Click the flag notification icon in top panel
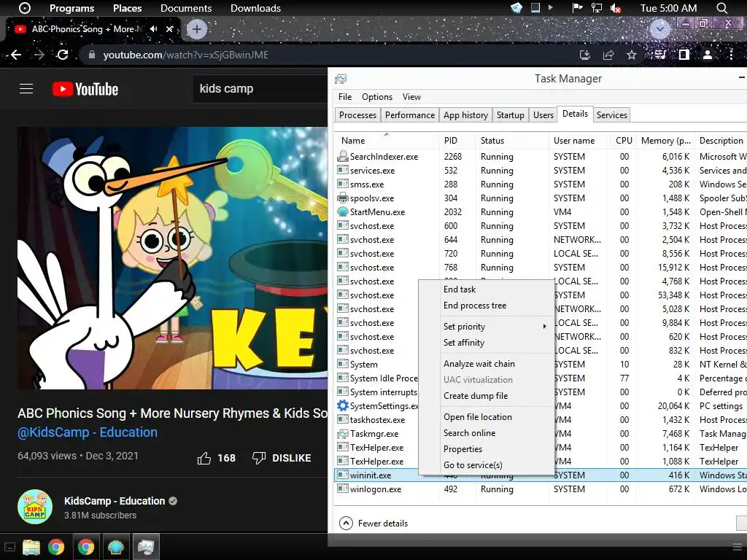The width and height of the screenshot is (747, 560). pyautogui.click(x=578, y=8)
